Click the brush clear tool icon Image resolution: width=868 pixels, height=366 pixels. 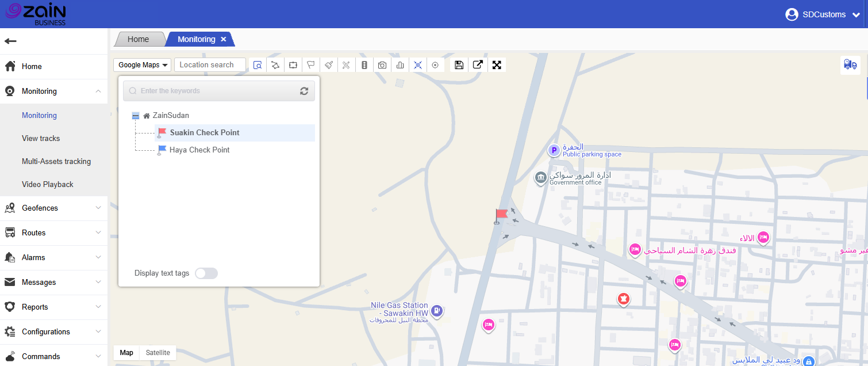pos(328,65)
